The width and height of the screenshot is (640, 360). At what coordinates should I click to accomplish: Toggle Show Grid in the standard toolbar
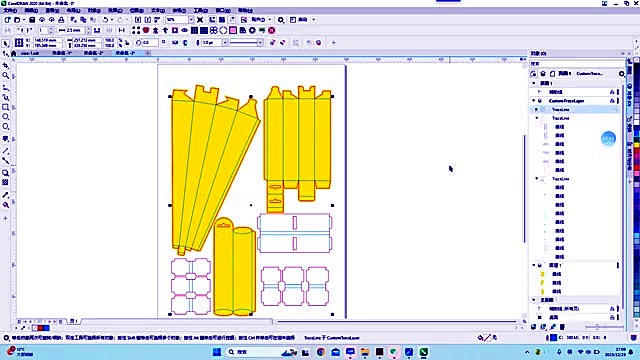(222, 20)
